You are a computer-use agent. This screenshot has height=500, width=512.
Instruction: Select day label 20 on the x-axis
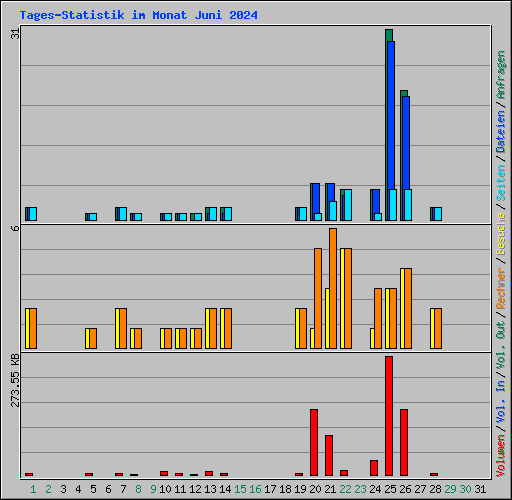point(315,489)
